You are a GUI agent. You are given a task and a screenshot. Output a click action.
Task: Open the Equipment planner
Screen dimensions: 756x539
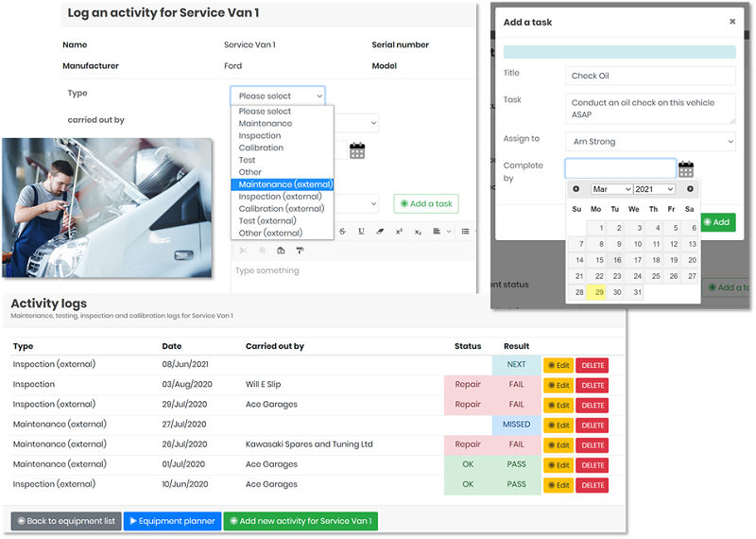172,521
